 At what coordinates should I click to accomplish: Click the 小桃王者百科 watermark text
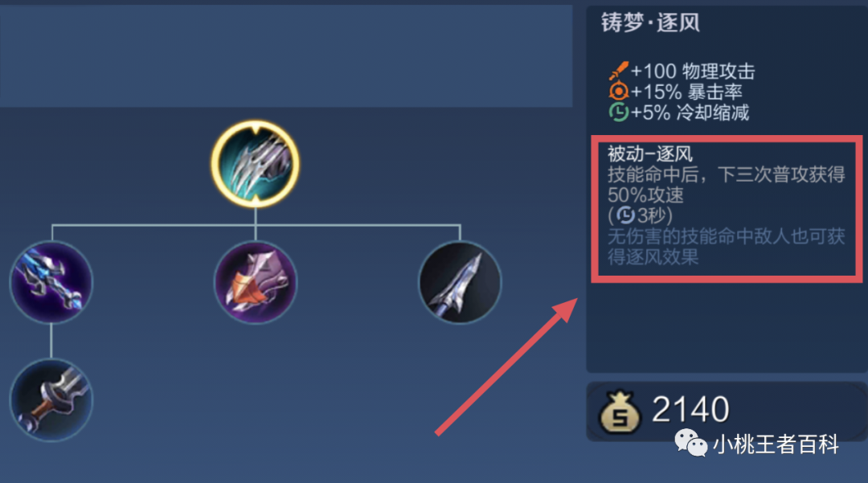click(776, 444)
